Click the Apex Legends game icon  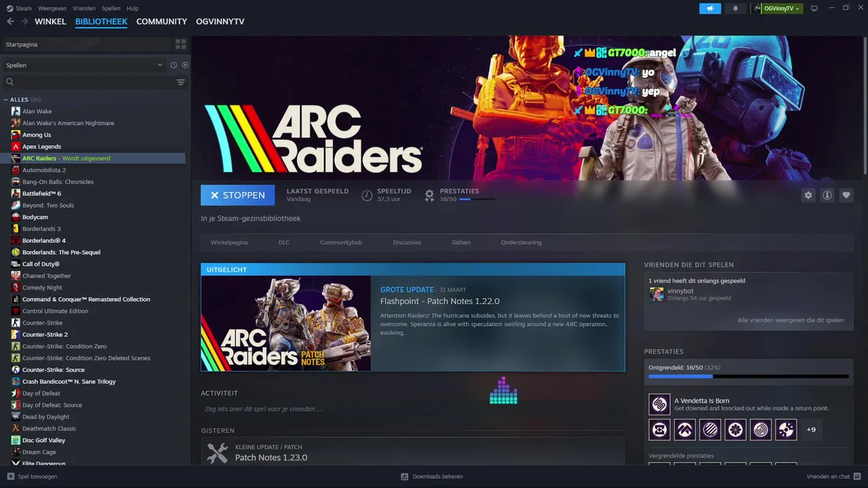tap(16, 146)
